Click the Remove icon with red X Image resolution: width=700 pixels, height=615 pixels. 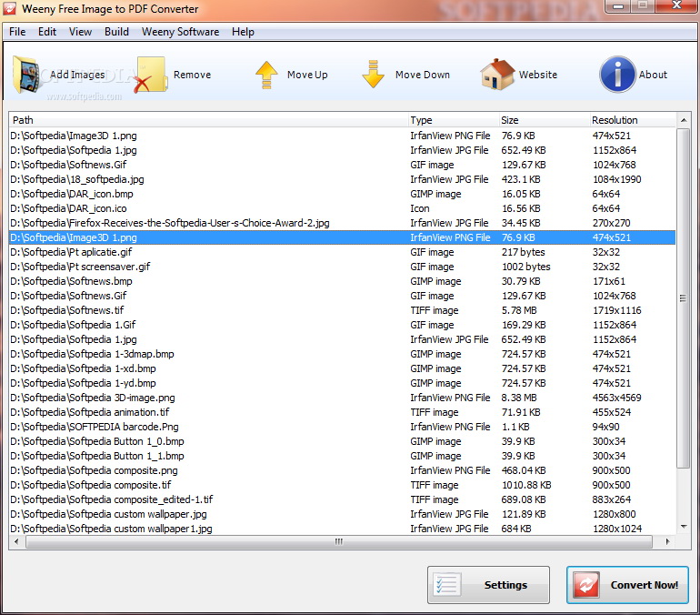click(150, 74)
